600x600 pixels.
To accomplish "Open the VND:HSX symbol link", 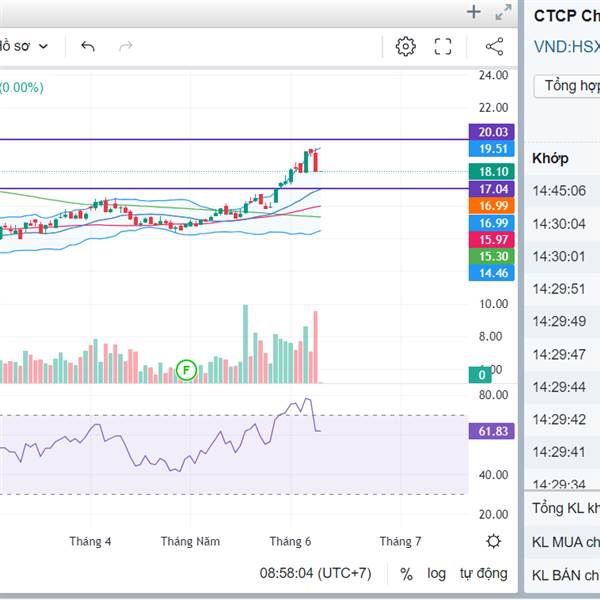I will [566, 46].
